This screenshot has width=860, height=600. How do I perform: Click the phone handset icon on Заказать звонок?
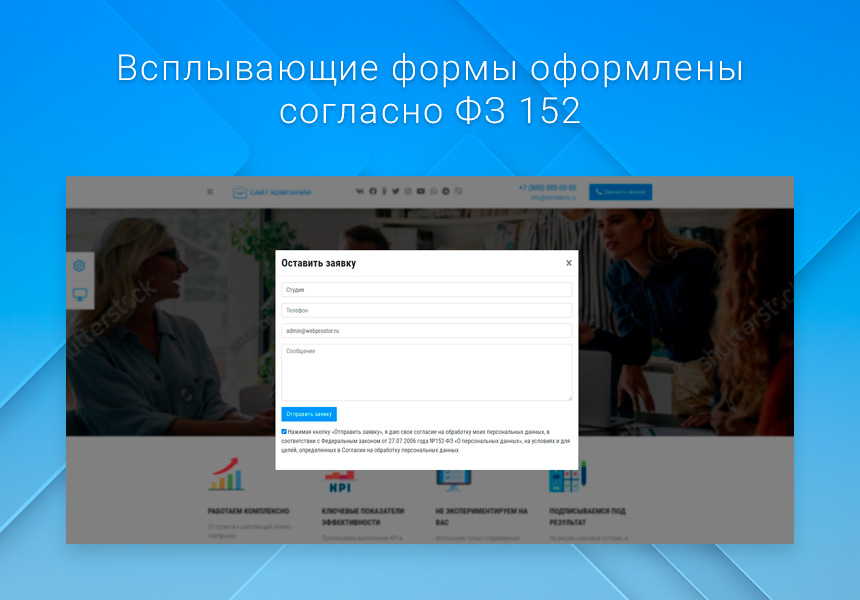[599, 191]
